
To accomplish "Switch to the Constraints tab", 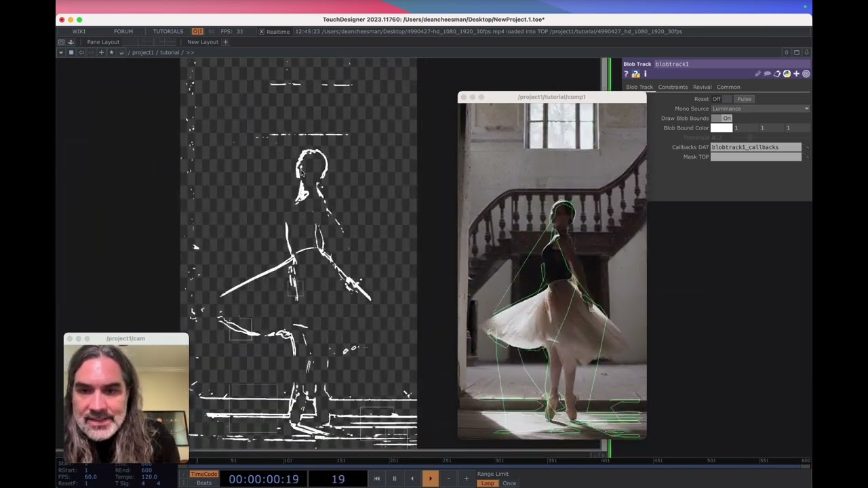I will [x=673, y=87].
